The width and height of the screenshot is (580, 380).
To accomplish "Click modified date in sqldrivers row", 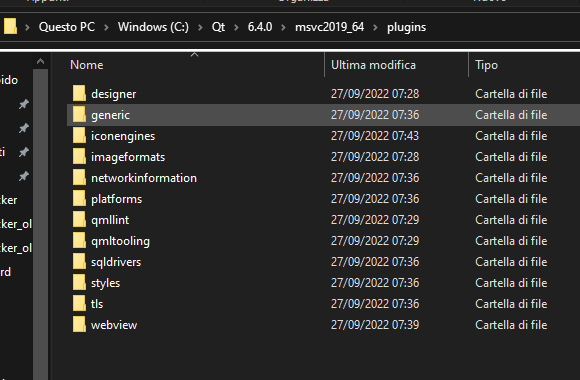I will pyautogui.click(x=375, y=262).
